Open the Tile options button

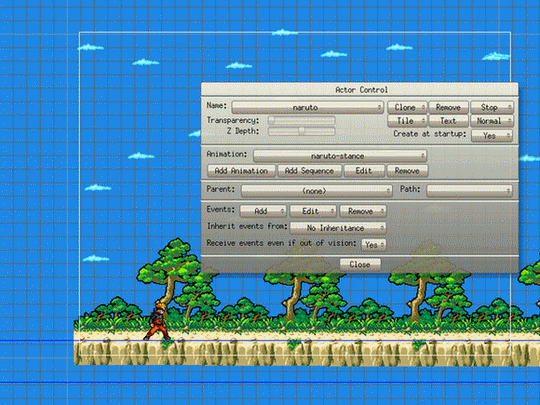407,121
